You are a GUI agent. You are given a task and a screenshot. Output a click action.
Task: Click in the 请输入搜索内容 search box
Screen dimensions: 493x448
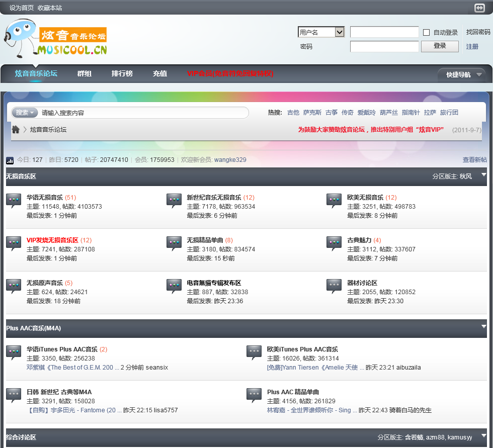(x=143, y=113)
